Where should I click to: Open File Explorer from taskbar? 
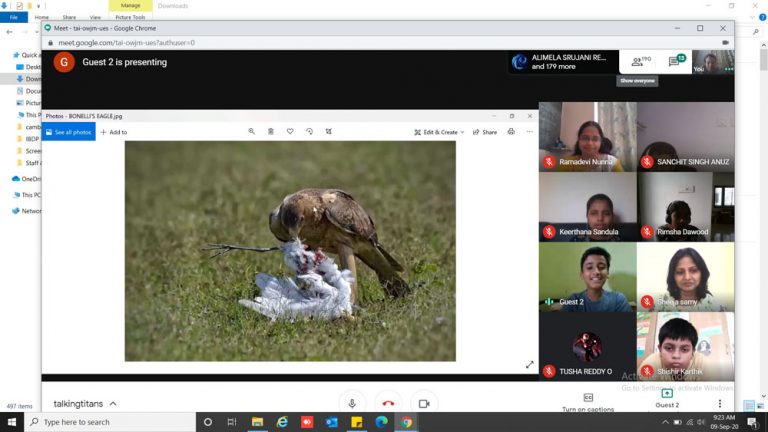pyautogui.click(x=257, y=422)
